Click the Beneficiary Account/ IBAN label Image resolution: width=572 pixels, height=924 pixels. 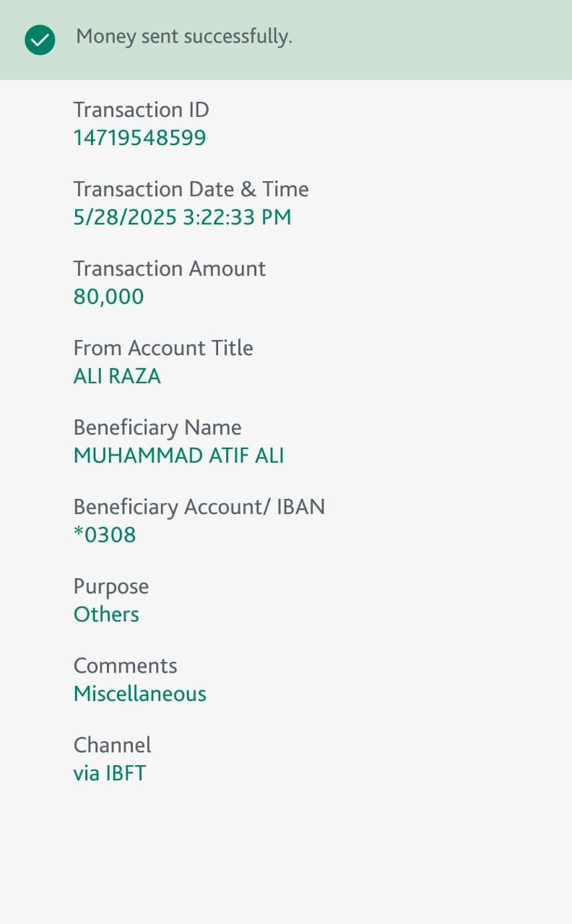click(199, 507)
